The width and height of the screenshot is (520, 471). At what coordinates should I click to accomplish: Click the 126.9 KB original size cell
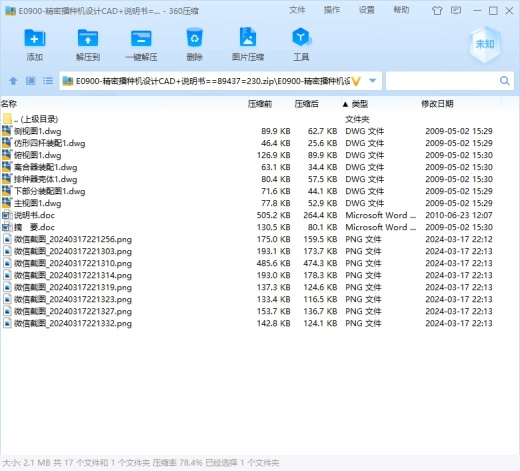(x=273, y=155)
